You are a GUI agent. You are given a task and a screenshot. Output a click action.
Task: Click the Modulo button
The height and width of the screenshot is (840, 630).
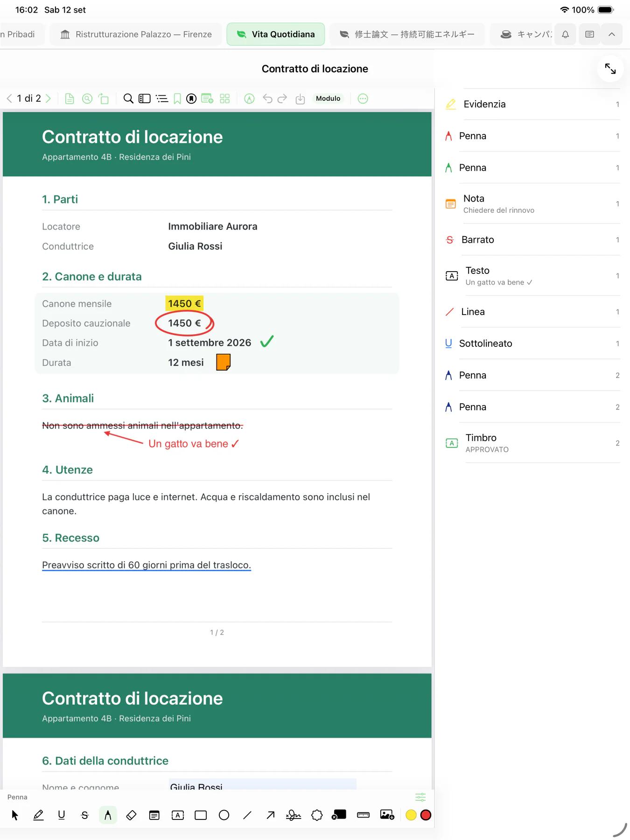(x=328, y=98)
